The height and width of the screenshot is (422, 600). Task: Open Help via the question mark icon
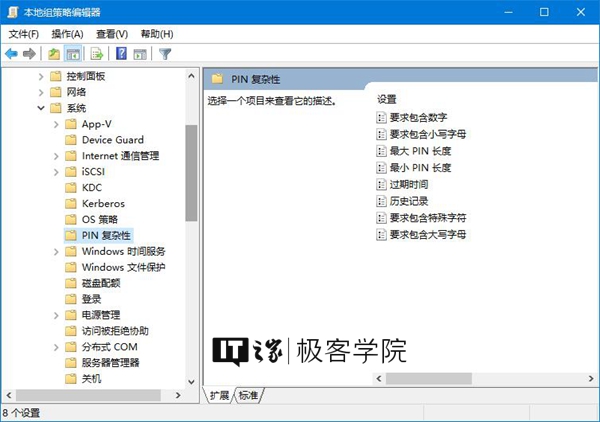[121, 54]
